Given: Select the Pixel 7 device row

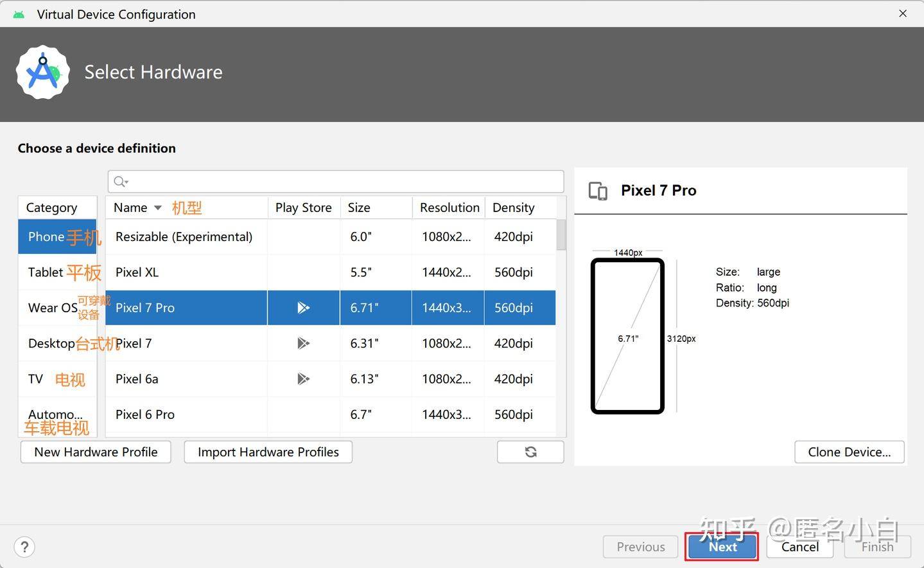Looking at the screenshot, I should (x=331, y=343).
